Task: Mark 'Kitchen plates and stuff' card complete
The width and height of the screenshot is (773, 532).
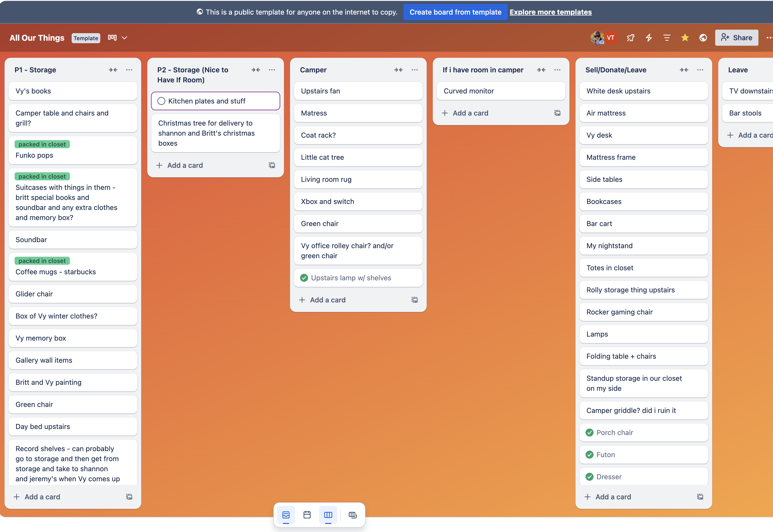Action: tap(161, 101)
